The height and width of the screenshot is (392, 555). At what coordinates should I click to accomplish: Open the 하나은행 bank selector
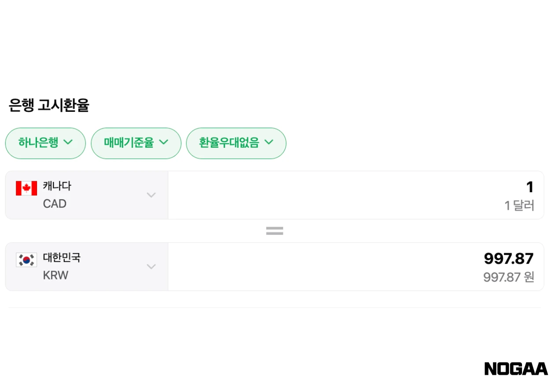coord(45,143)
